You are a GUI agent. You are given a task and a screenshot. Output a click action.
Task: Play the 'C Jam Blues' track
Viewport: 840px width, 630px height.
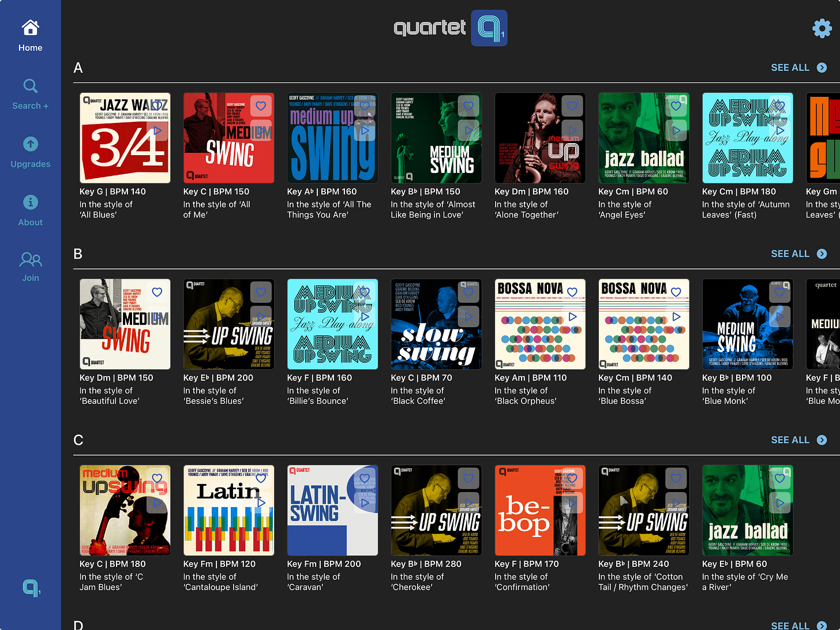[x=157, y=504]
